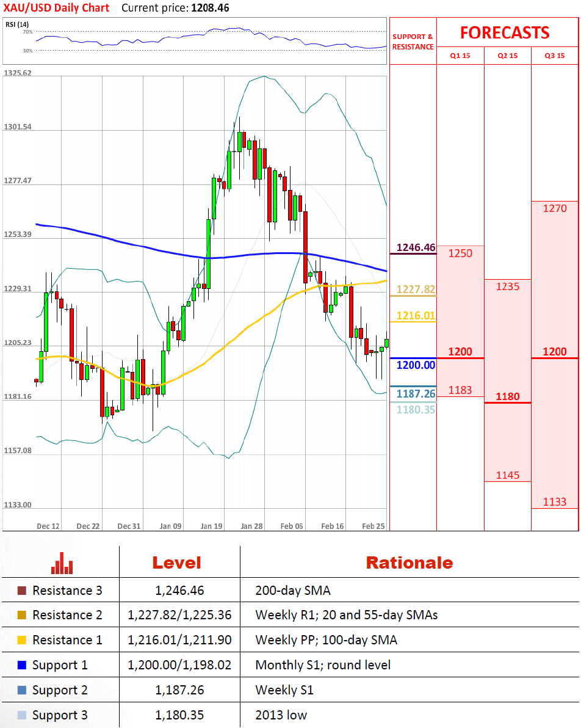Select the Q3 15 forecast column header
The height and width of the screenshot is (728, 581).
pos(555,56)
